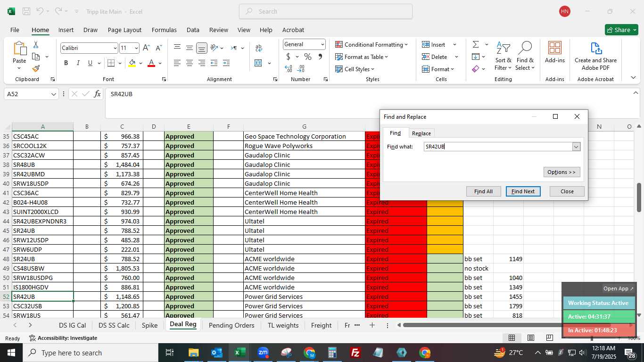Click Comma Style icon
Image resolution: width=644 pixels, height=362 pixels.
(x=320, y=57)
